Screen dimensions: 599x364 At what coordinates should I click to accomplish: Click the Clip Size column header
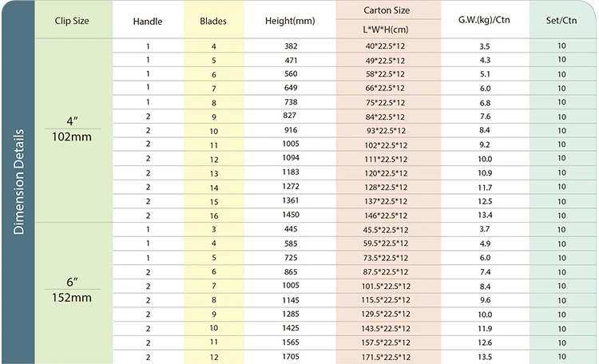click(72, 21)
